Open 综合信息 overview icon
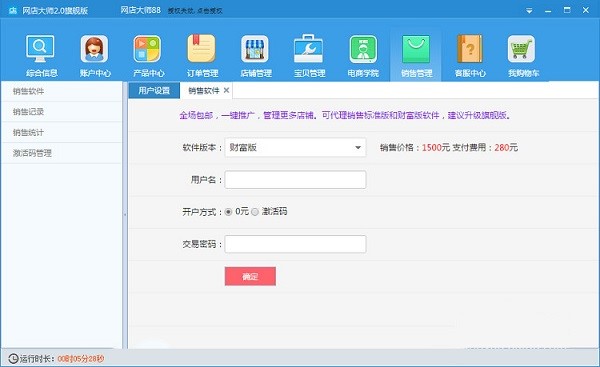Viewport: 600px width, 367px height. click(x=41, y=48)
